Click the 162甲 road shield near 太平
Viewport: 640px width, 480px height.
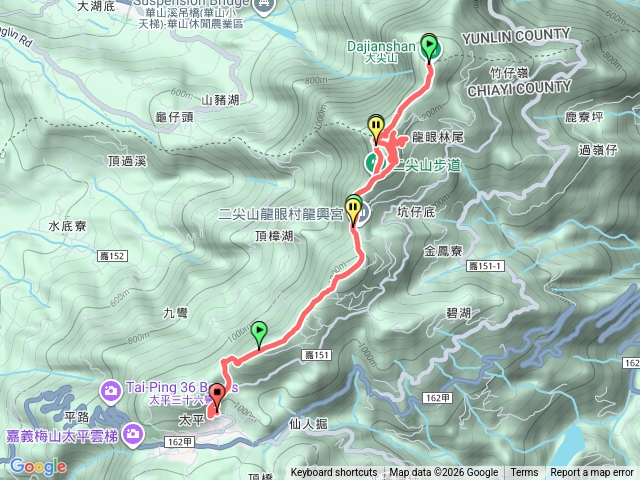point(180,442)
